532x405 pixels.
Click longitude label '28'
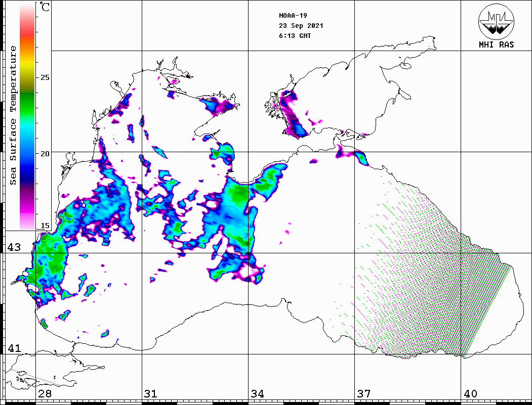coord(45,393)
